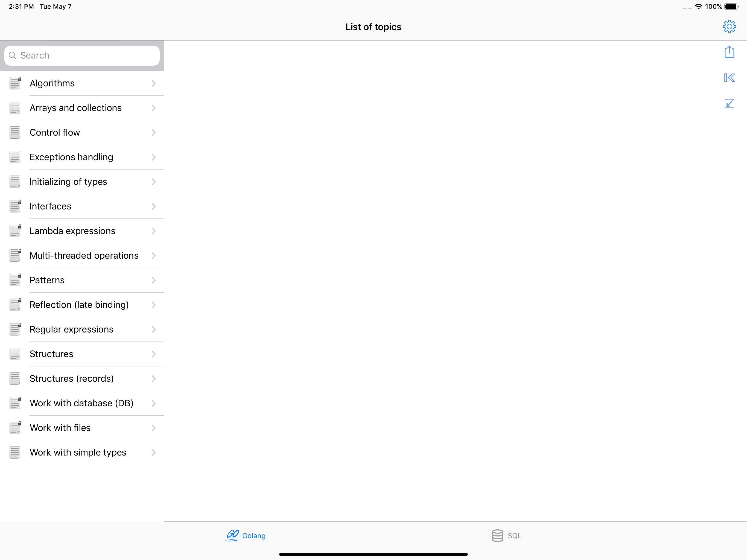Click the locked Patterns document icon
The height and width of the screenshot is (560, 747).
coord(15,280)
